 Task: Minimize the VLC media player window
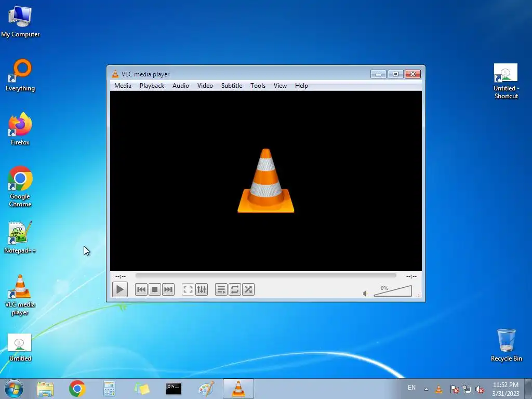378,74
